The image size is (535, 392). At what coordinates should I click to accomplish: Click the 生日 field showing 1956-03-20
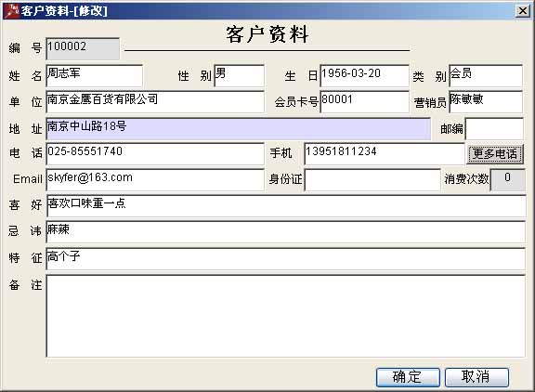[364, 76]
